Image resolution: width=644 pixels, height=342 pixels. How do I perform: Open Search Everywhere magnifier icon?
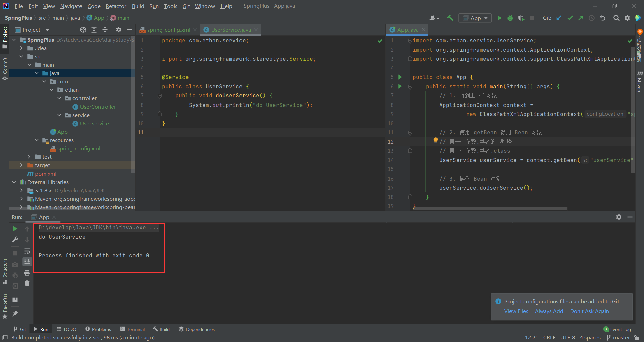(616, 18)
